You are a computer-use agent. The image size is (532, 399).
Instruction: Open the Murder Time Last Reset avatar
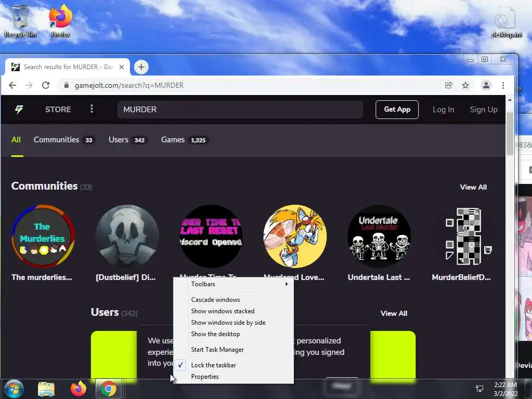pyautogui.click(x=211, y=236)
